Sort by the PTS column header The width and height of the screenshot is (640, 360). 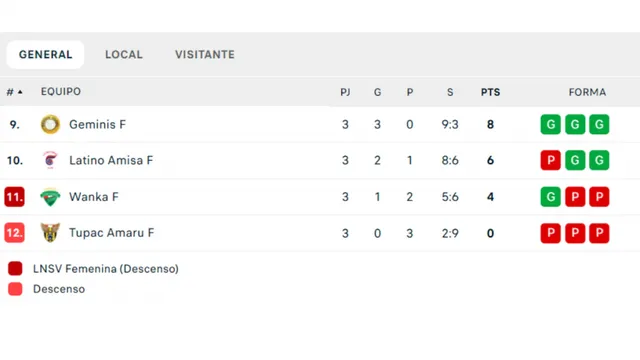(x=490, y=92)
